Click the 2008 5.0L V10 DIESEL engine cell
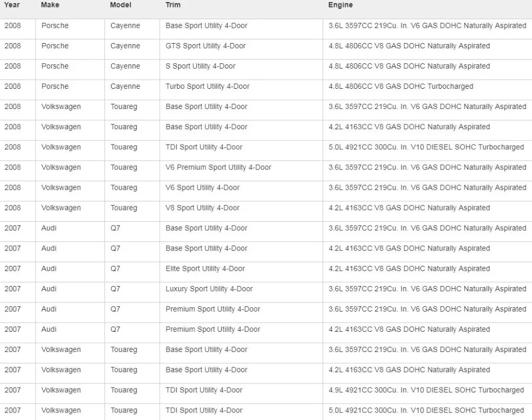The image size is (532, 420). click(x=426, y=147)
